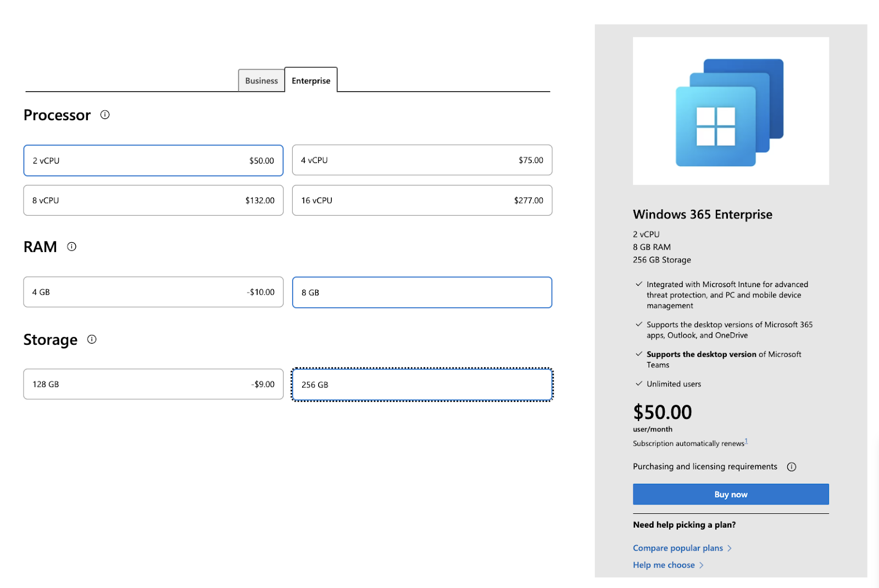Select the 4 vCPU processor option
Viewport: 879px width, 588px height.
(422, 160)
